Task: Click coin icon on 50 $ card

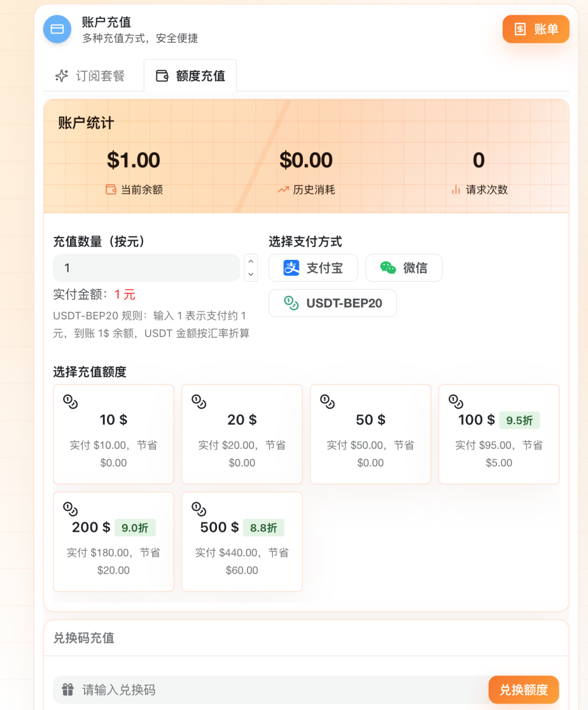Action: point(327,402)
